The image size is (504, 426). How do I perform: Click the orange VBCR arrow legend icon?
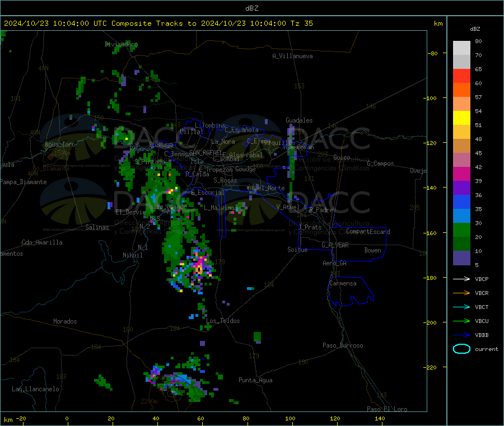coord(461,293)
